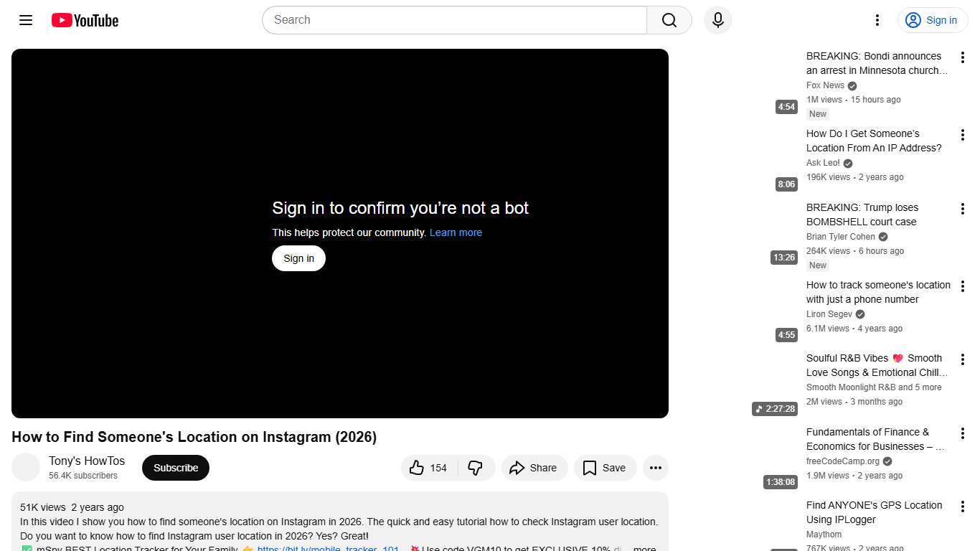Click the verified badge next to Fox News
Screen dimensions: 980x551
click(851, 85)
